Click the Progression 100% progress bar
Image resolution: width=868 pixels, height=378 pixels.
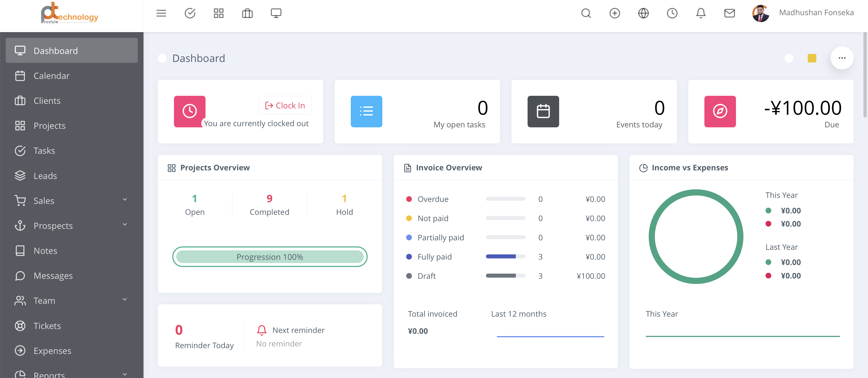pos(270,257)
